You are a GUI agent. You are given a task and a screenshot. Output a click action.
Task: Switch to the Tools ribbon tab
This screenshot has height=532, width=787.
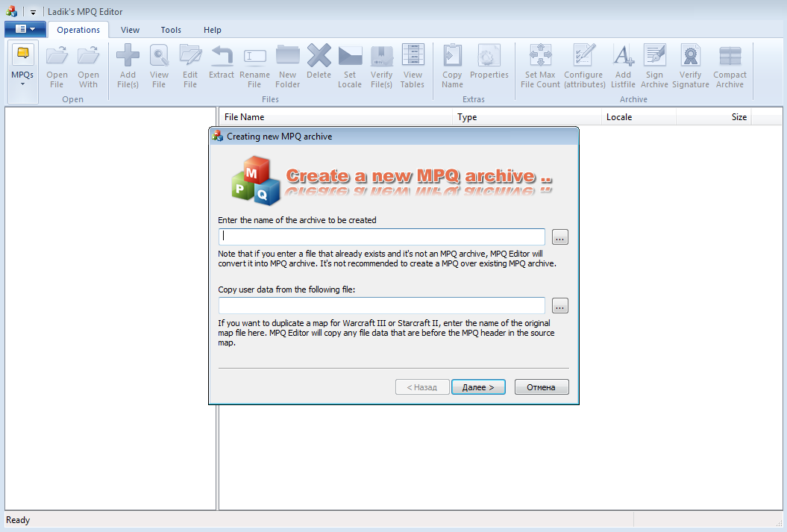pos(171,30)
